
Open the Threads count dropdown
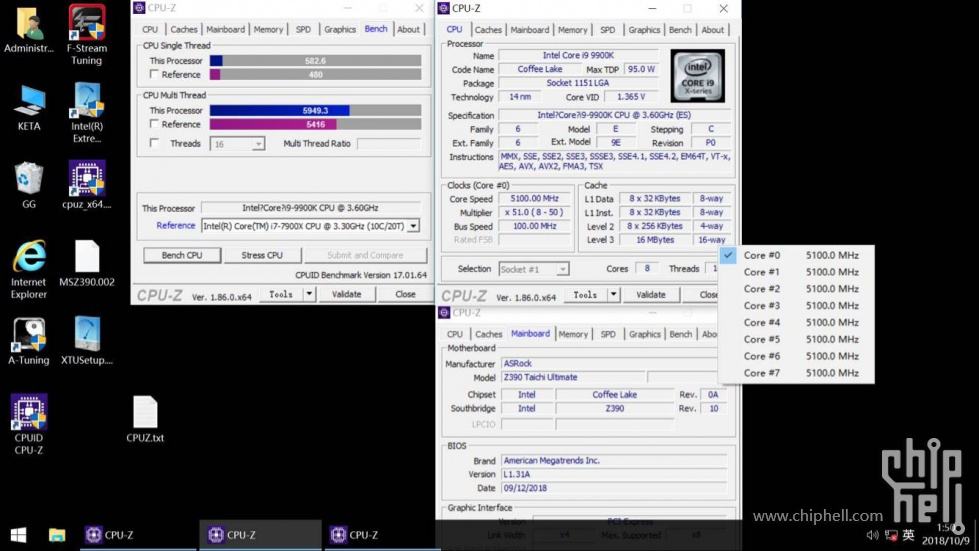[237, 144]
